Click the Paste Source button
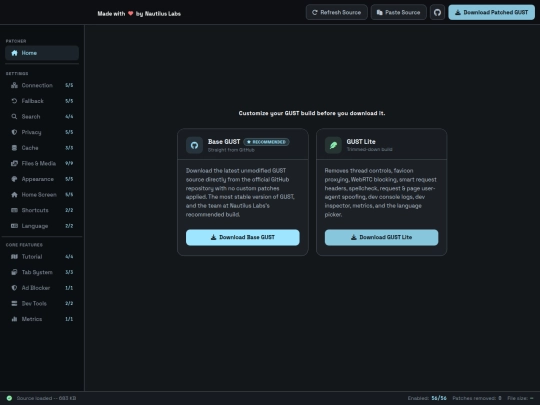Screen dimensions: 540x405 [x=398, y=12]
